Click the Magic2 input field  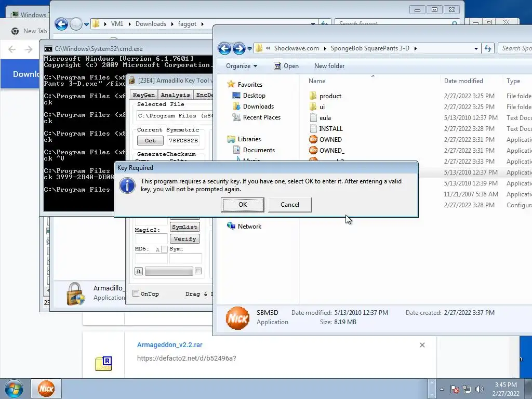[151, 239]
